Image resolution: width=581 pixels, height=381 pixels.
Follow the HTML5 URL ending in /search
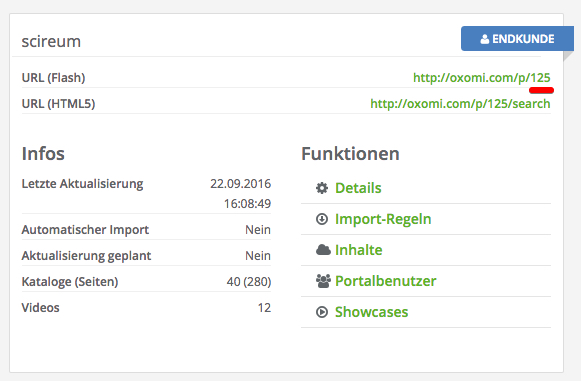(x=460, y=104)
